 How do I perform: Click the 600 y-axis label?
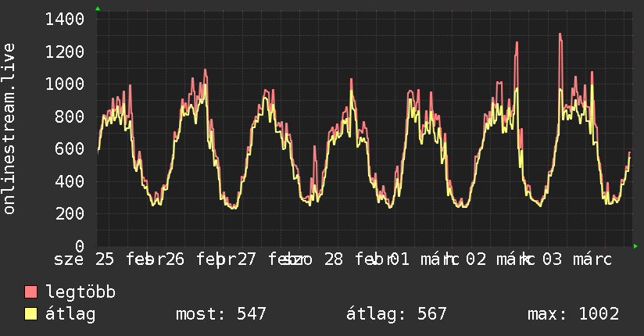(x=70, y=148)
